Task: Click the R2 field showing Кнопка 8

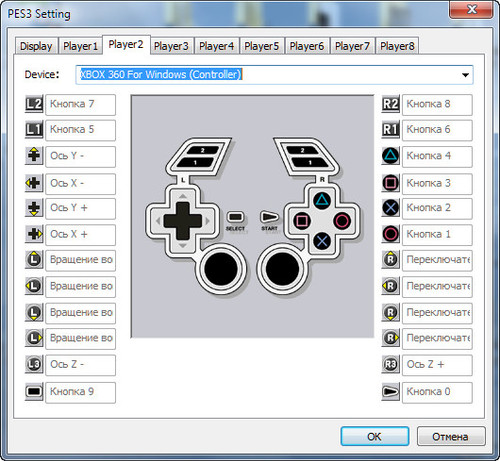Action: point(437,105)
